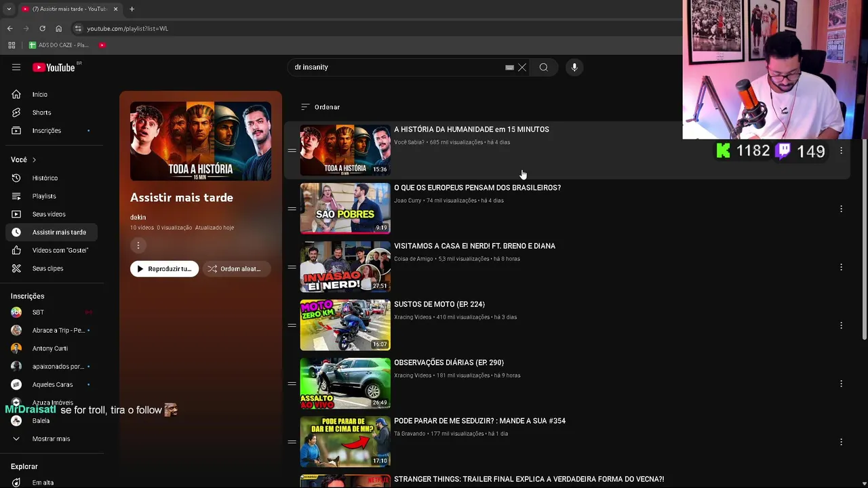868x488 pixels.
Task: Open Playlists in sidebar
Action: 52,196
